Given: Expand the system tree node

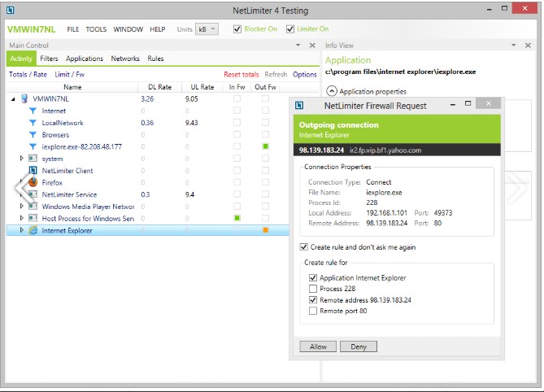Looking at the screenshot, I should point(21,159).
